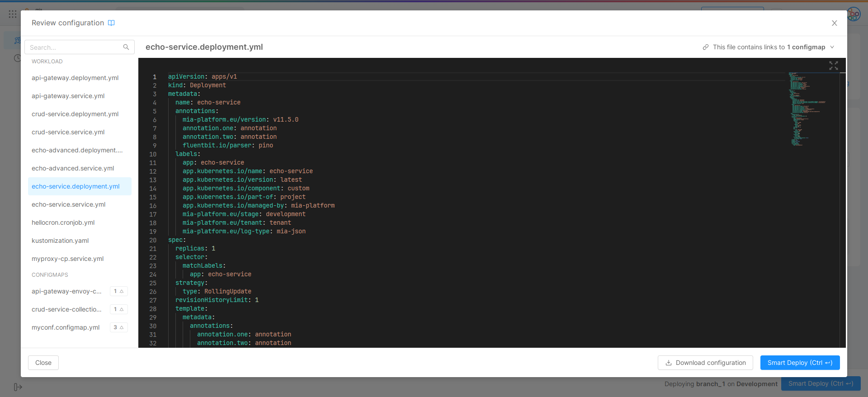
Task: Open api-gateway.deployment.yml file
Action: point(75,78)
